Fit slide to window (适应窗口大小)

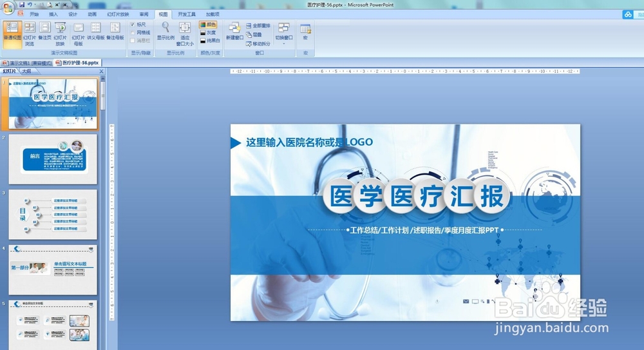click(185, 34)
